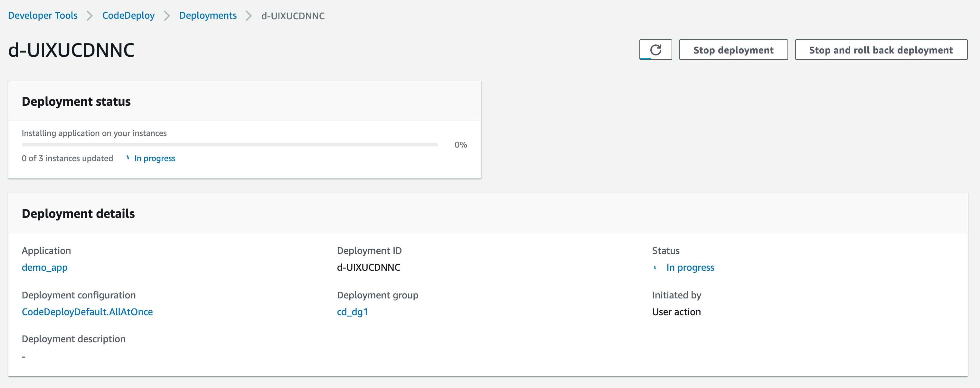The height and width of the screenshot is (388, 980).
Task: Go to CodeDeploy breadcrumb link
Action: (128, 15)
